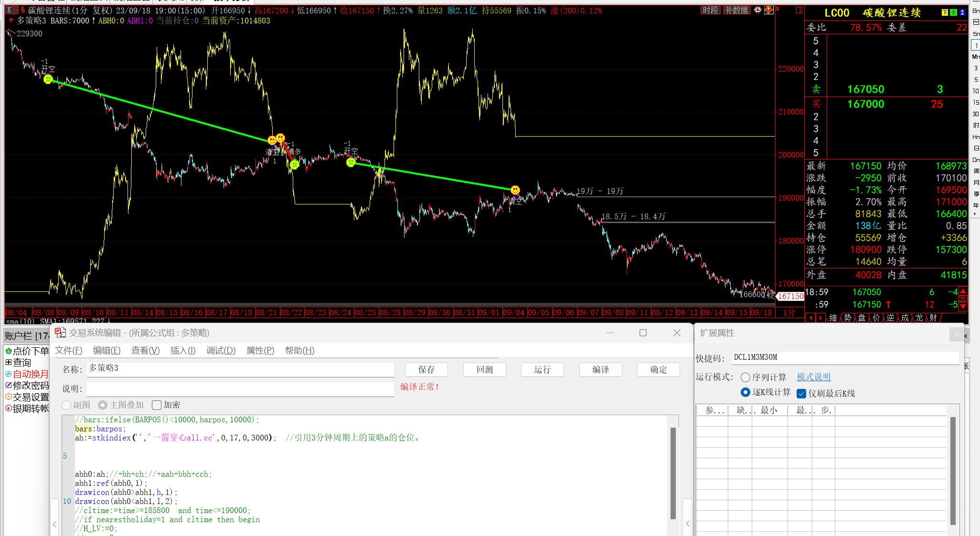The width and height of the screenshot is (980, 536).
Task: Click the red anchor icon in chart header
Action: [778, 9]
